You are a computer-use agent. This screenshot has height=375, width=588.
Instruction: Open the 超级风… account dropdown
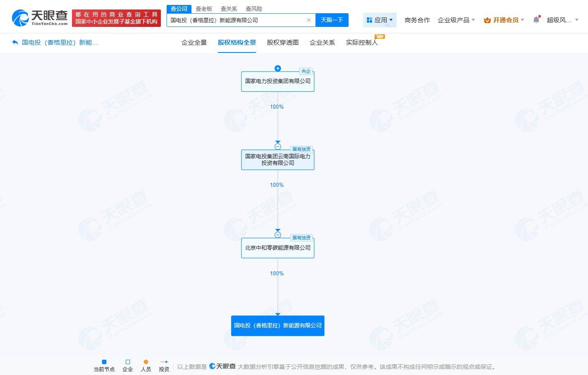[x=562, y=20]
